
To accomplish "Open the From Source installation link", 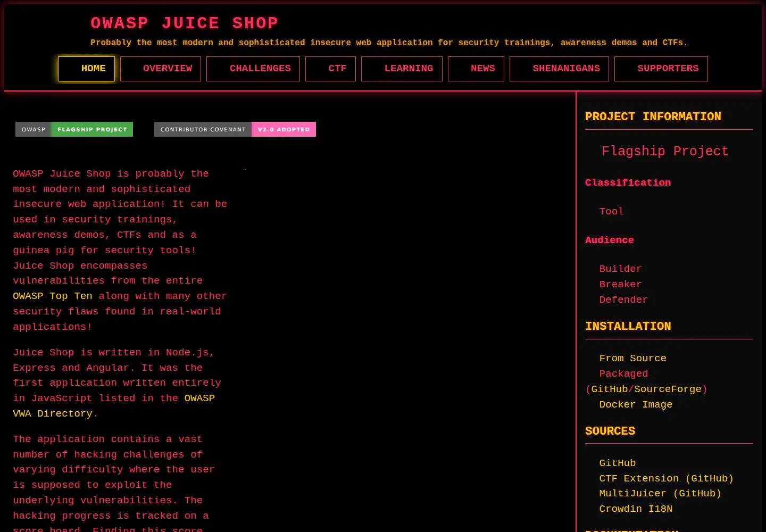I will tap(632, 359).
